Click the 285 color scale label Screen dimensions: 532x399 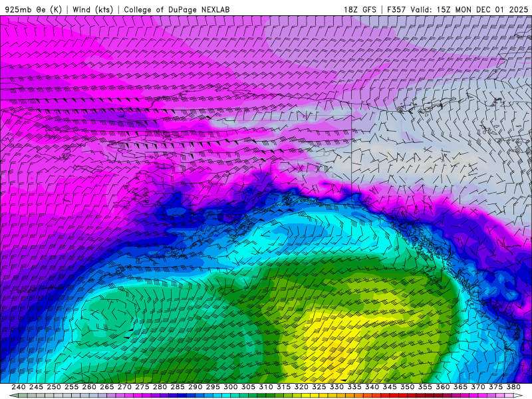point(178,387)
